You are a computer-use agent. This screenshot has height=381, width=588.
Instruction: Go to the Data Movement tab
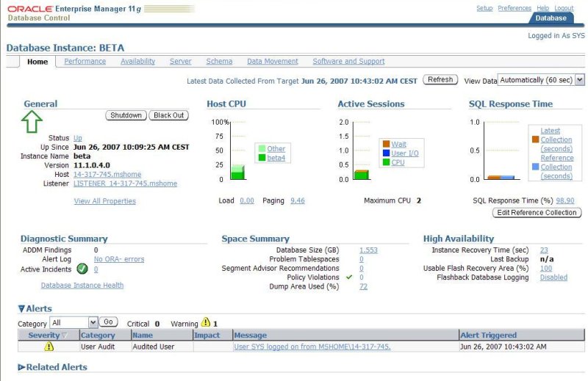[x=272, y=61]
